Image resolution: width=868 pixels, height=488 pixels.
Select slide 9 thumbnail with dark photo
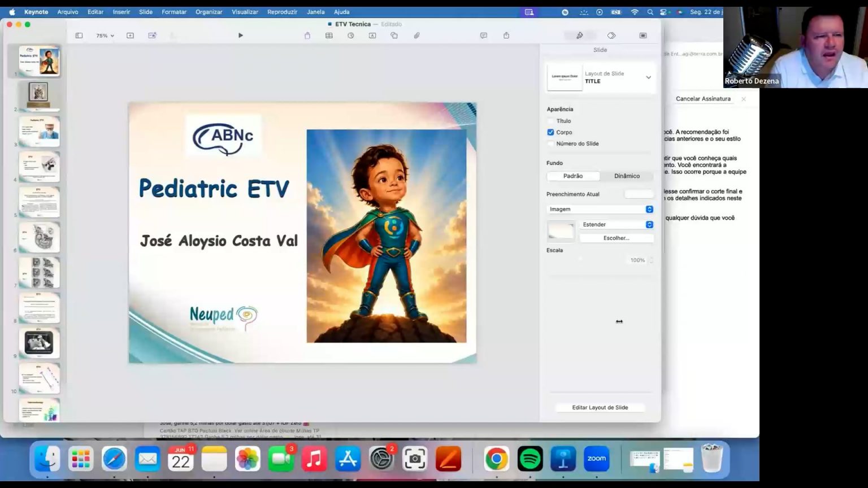39,342
